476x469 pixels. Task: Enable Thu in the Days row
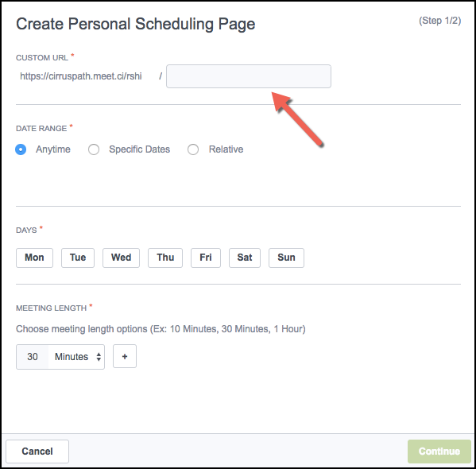coord(165,258)
